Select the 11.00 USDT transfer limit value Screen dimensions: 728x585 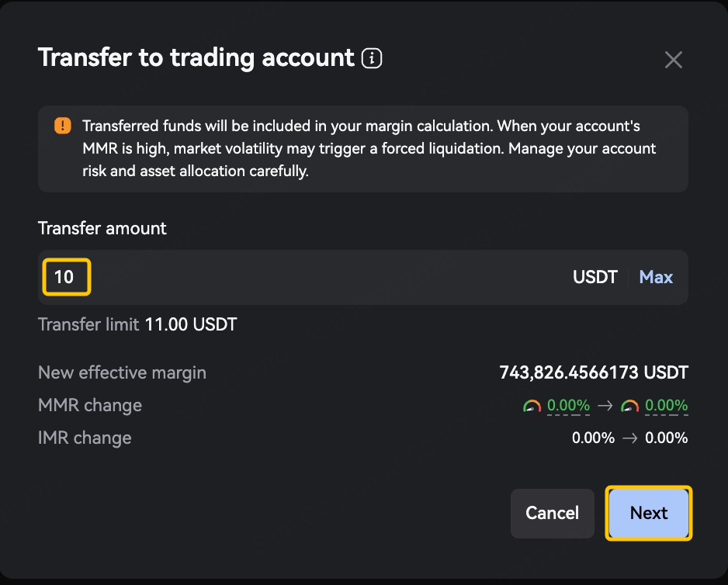point(191,324)
